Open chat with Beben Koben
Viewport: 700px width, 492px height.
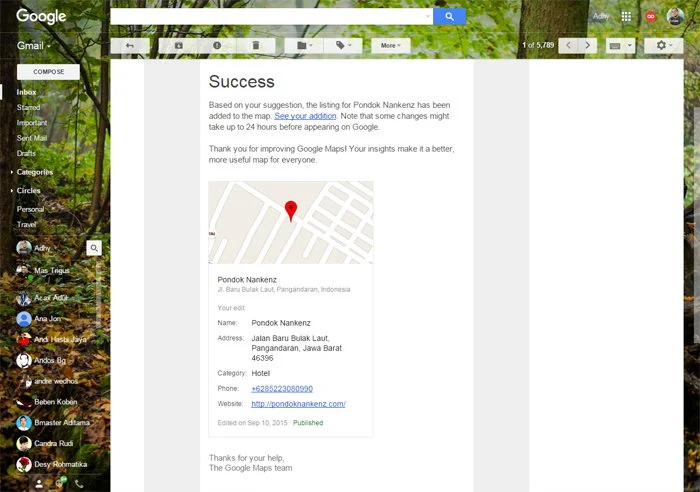coord(47,402)
